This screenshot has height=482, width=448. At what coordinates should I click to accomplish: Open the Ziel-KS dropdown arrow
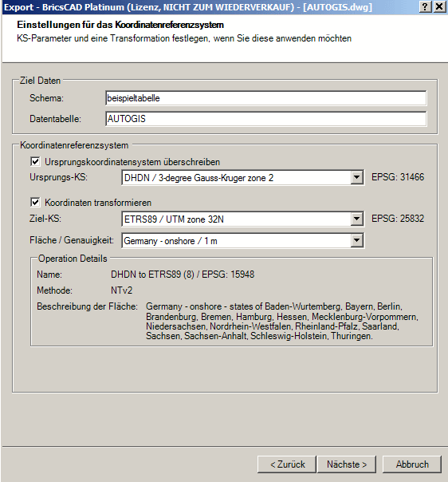click(x=356, y=219)
